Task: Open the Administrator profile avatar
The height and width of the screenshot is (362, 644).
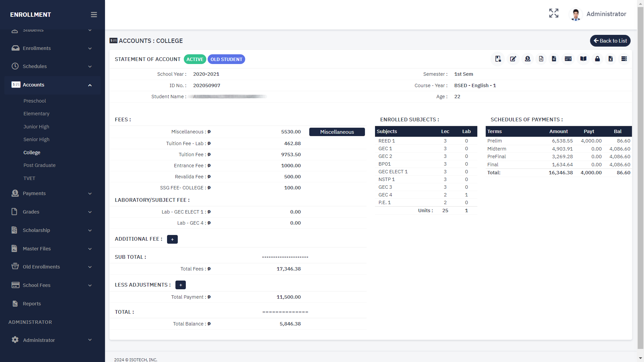Action: click(576, 14)
